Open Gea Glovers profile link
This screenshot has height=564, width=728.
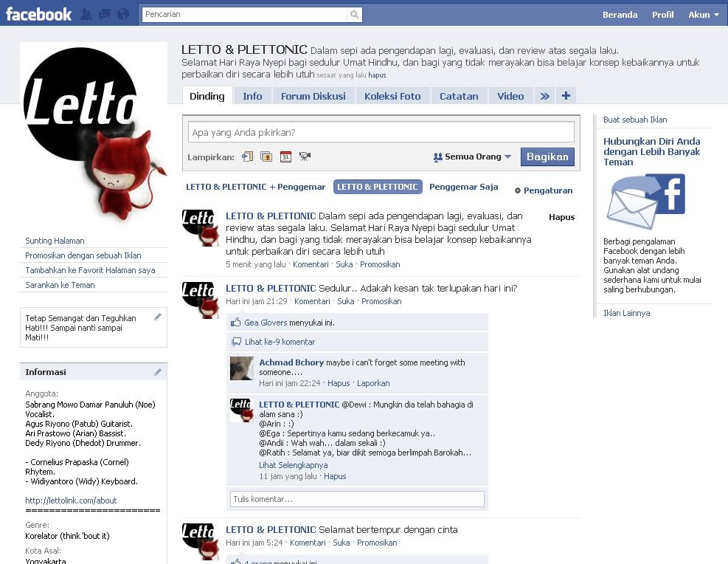point(266,323)
